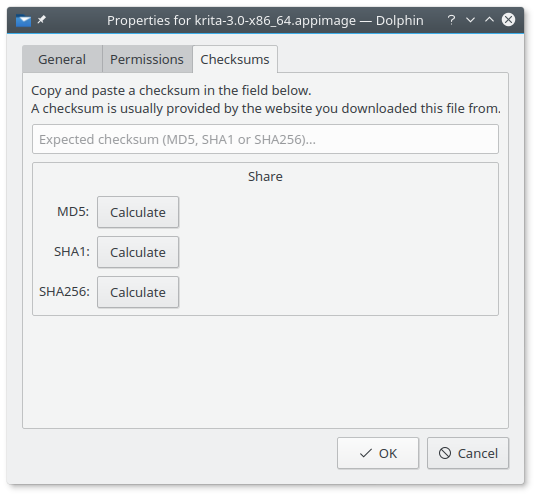The width and height of the screenshot is (537, 497).
Task: Click the SHA1: label
Action: point(72,252)
